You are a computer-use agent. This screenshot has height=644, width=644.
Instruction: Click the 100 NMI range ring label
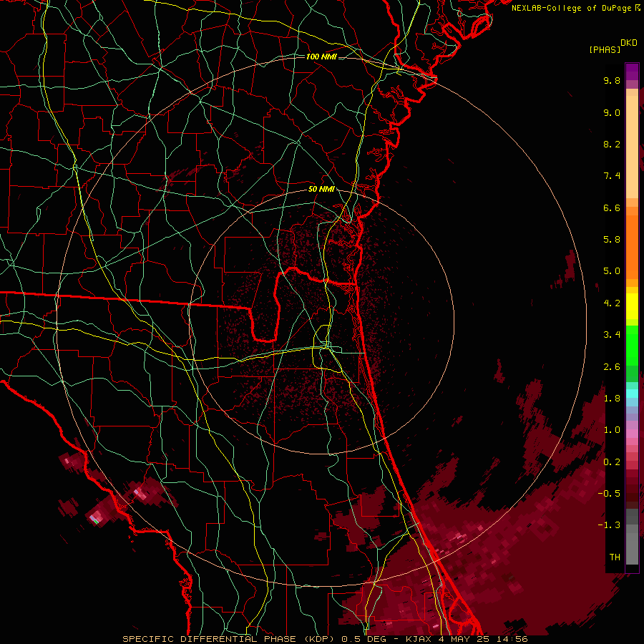[321, 57]
